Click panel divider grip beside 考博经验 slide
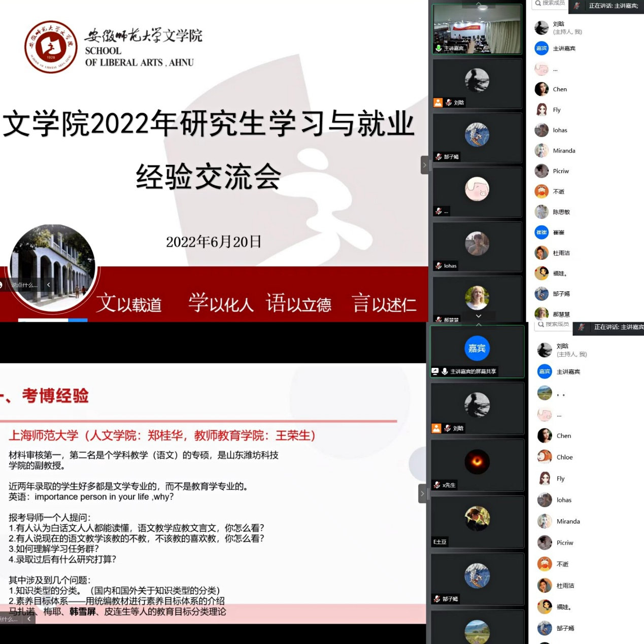This screenshot has height=644, width=644. pyautogui.click(x=429, y=493)
